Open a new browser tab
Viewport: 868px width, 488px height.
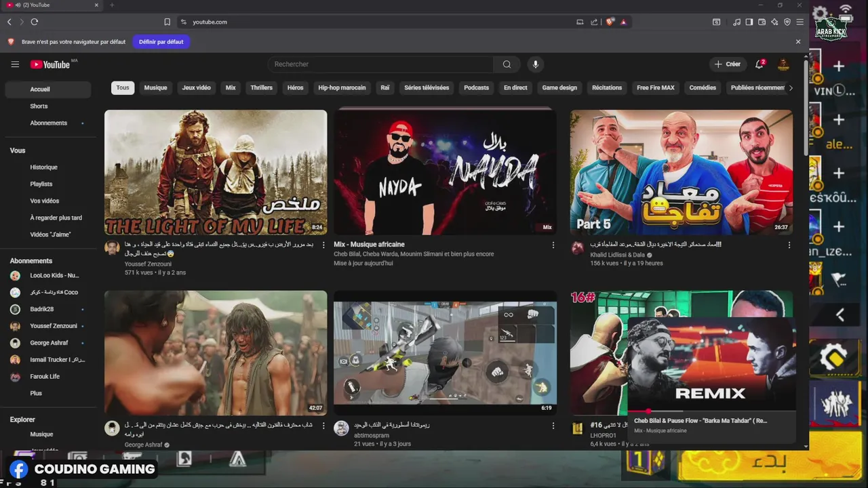tap(112, 5)
